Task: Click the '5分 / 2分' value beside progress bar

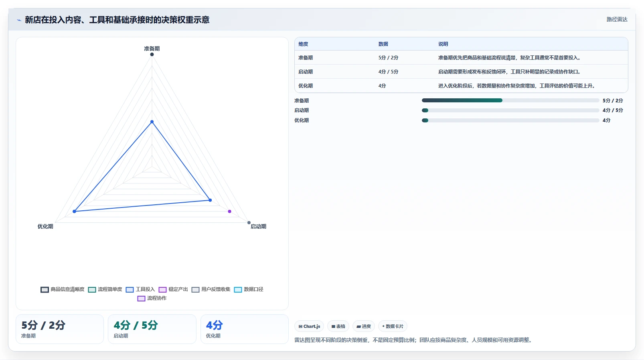Action: (x=613, y=101)
